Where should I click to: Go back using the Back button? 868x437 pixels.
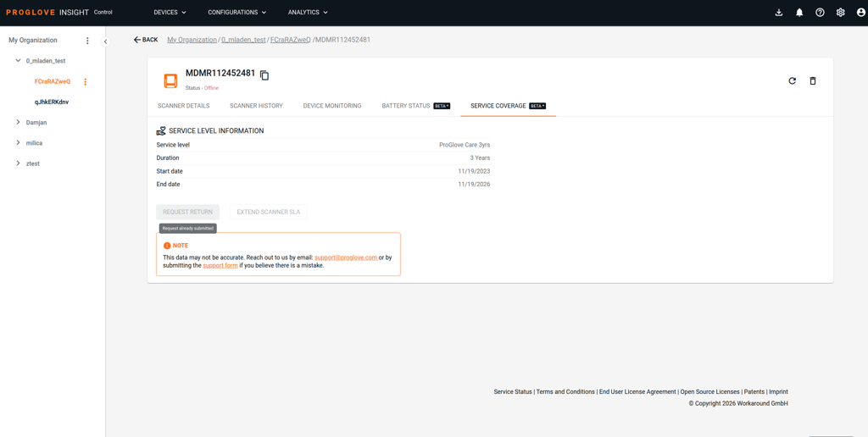(146, 40)
